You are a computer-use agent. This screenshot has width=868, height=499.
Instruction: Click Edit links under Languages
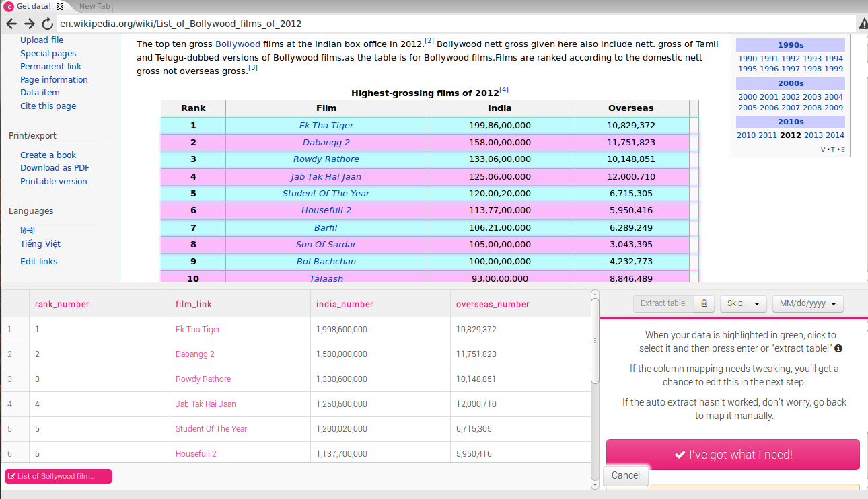(x=38, y=261)
